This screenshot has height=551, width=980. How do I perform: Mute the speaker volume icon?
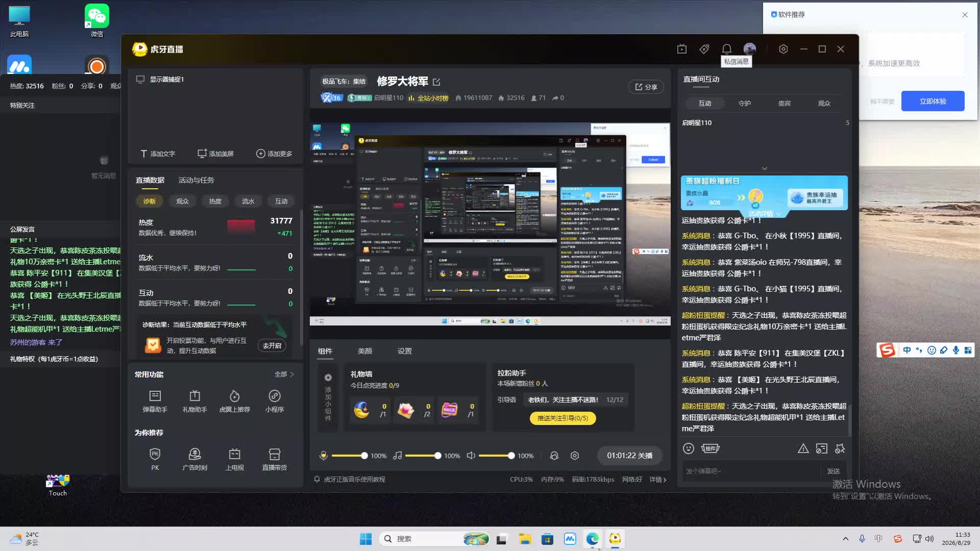coord(471,456)
